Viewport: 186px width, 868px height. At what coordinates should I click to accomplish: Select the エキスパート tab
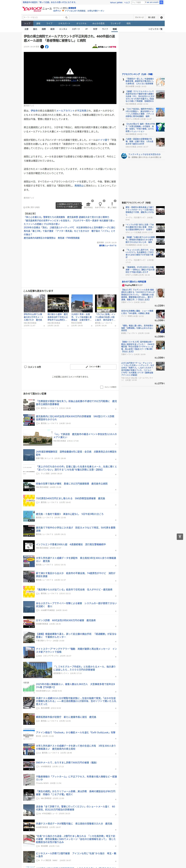tap(64, 24)
